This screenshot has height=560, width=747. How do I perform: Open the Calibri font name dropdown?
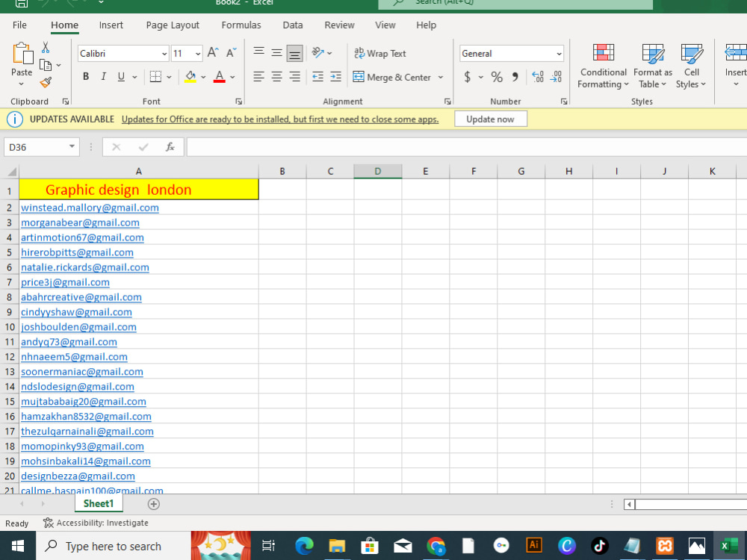click(x=164, y=54)
